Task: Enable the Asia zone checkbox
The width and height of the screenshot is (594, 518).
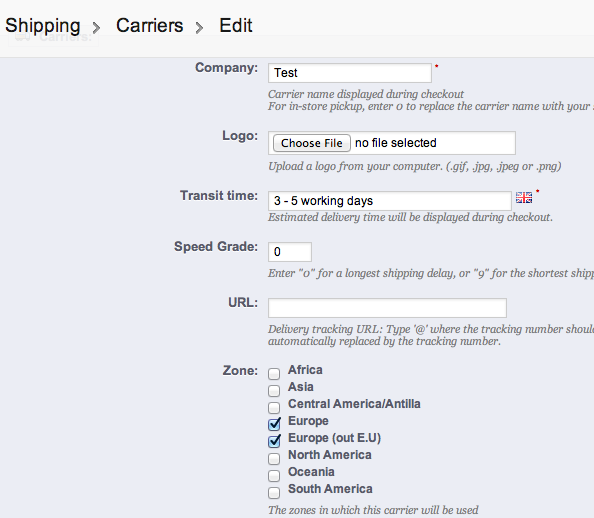Action: click(274, 391)
